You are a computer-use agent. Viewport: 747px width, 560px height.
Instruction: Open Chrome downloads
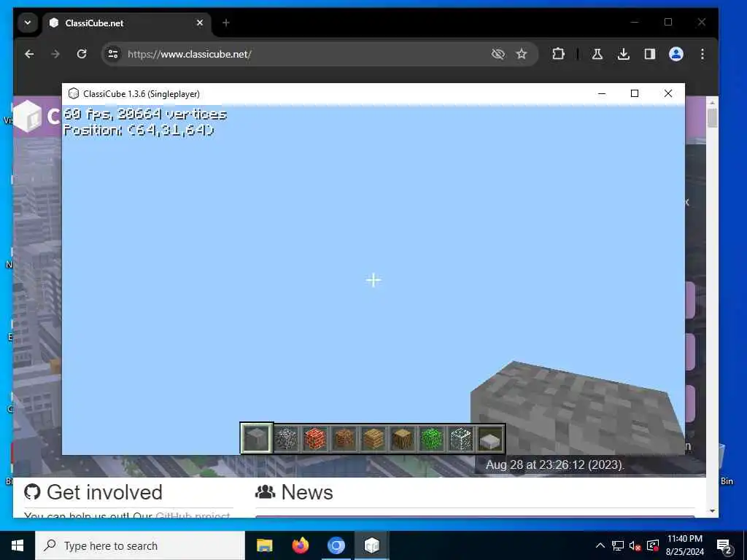[623, 54]
